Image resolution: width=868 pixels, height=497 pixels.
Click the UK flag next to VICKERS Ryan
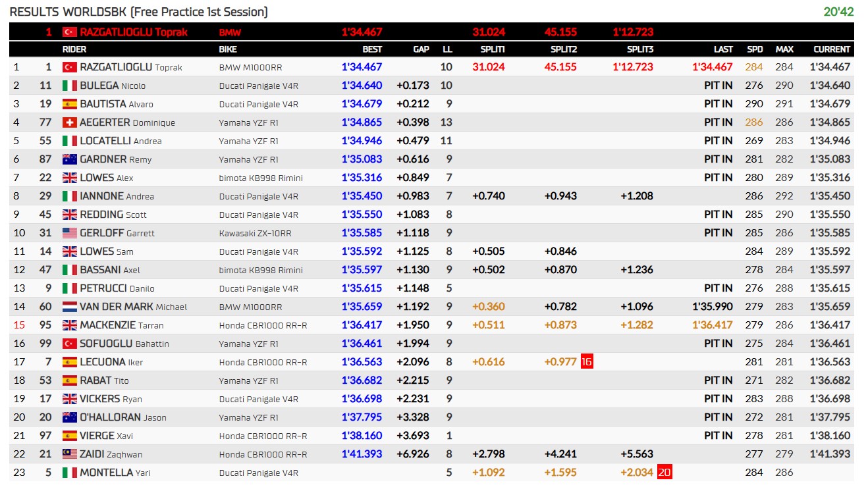(70, 399)
